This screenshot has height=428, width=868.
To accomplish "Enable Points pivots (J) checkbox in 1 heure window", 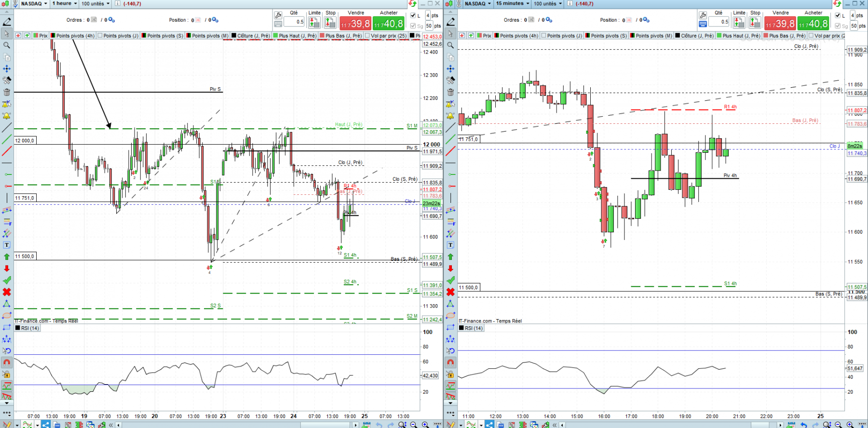I will tap(100, 36).
